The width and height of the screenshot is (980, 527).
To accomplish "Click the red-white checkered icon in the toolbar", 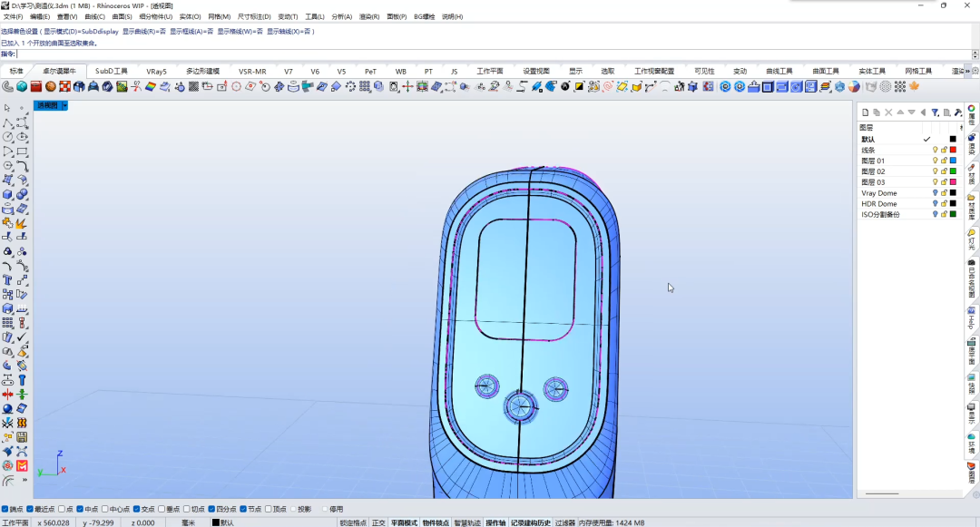I will tap(65, 87).
